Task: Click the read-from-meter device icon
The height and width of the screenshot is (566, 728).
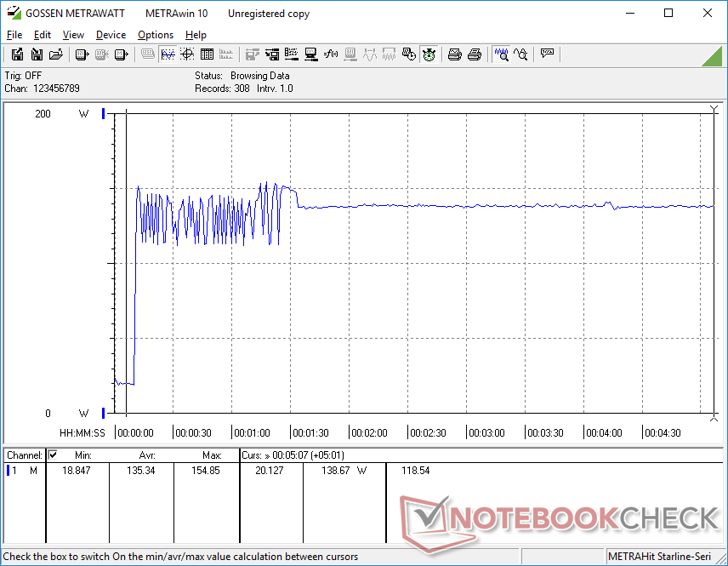Action: [82, 54]
